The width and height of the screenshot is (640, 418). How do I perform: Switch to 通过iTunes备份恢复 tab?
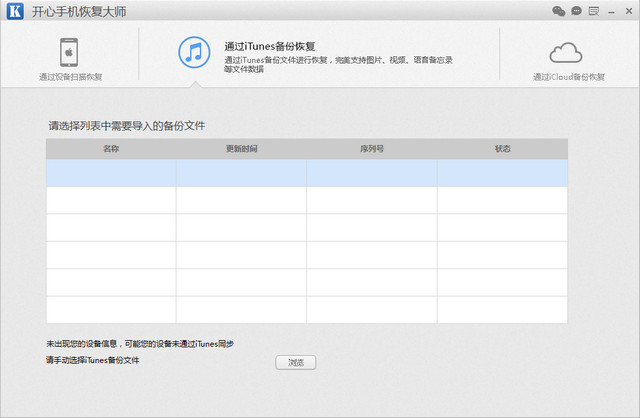pos(269,46)
